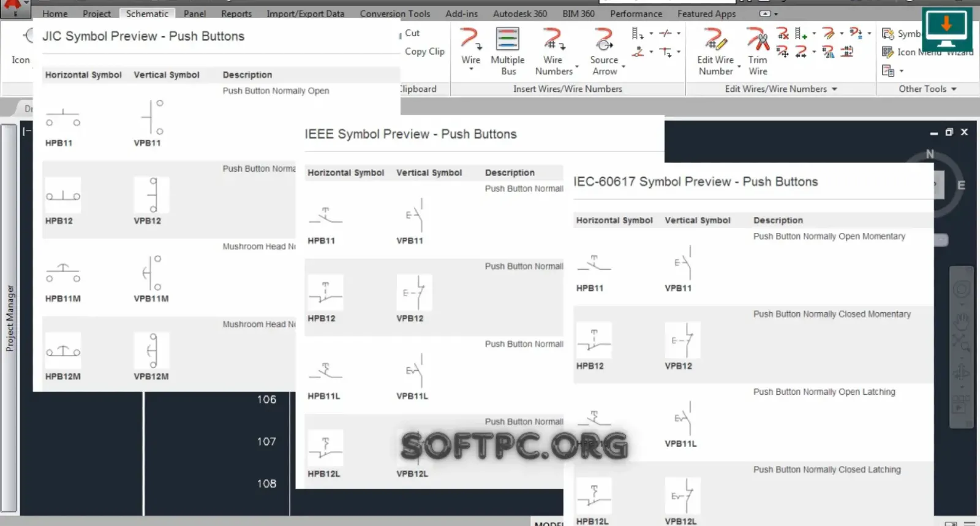Open the Conversion Tools tab
The image size is (980, 526).
coord(395,13)
